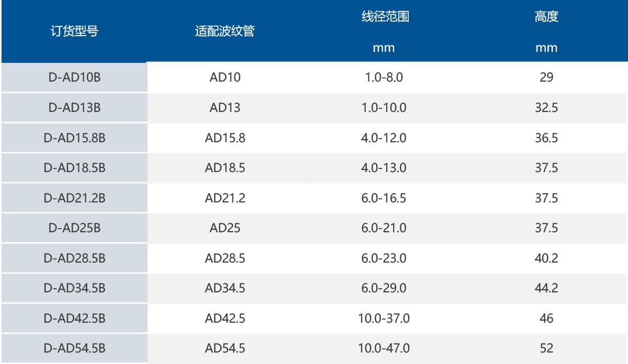Click the 高度 column header
628x364 pixels.
546,17
